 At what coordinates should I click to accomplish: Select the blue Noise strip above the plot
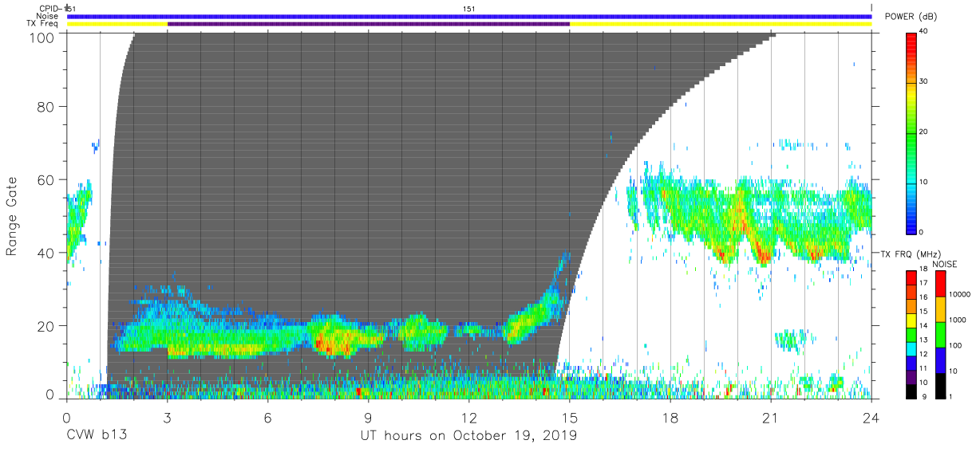469,16
